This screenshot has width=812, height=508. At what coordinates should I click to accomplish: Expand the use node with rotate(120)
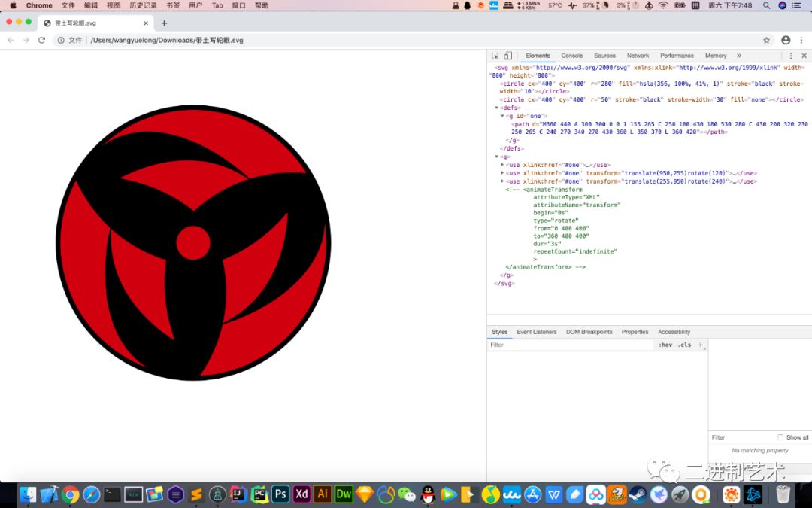pyautogui.click(x=502, y=173)
